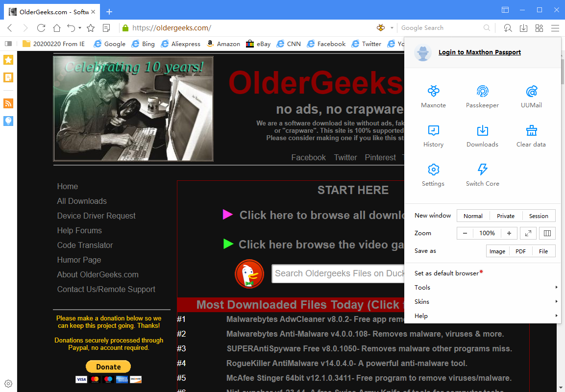
Task: Visit Device Driver Request page
Action: [96, 216]
